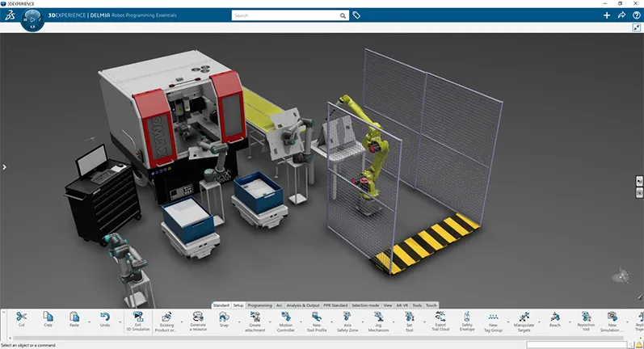This screenshot has height=349, width=644.
Task: Expand the Snap dropdown arrow
Action: (x=239, y=322)
